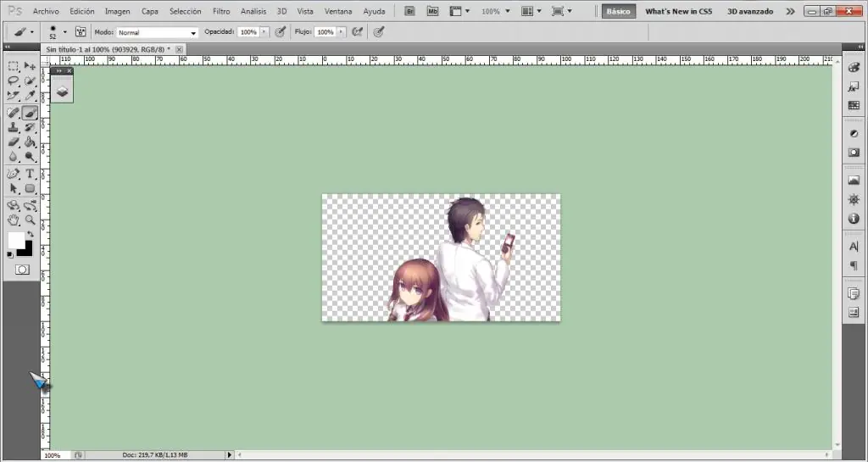Select the 3D Object Rotate tool
The width and height of the screenshot is (868, 462).
click(14, 206)
